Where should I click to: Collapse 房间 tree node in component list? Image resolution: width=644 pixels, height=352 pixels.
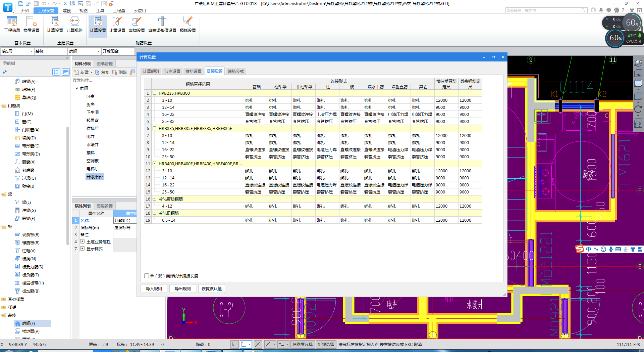pos(77,88)
